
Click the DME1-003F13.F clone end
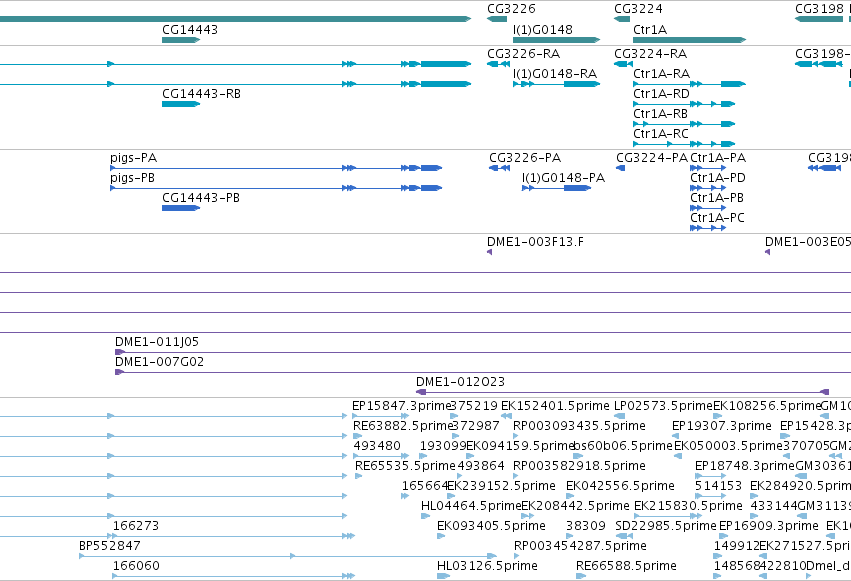tap(490, 252)
